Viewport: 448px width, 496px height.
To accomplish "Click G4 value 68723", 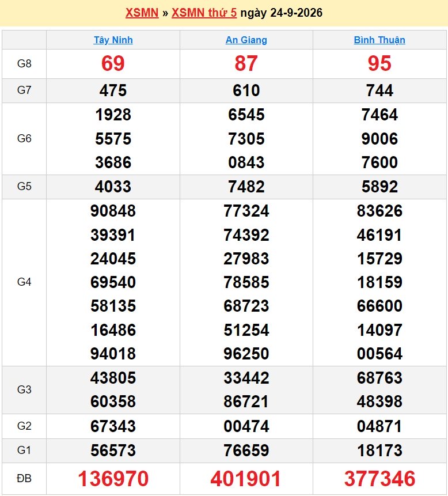I will point(246,306).
